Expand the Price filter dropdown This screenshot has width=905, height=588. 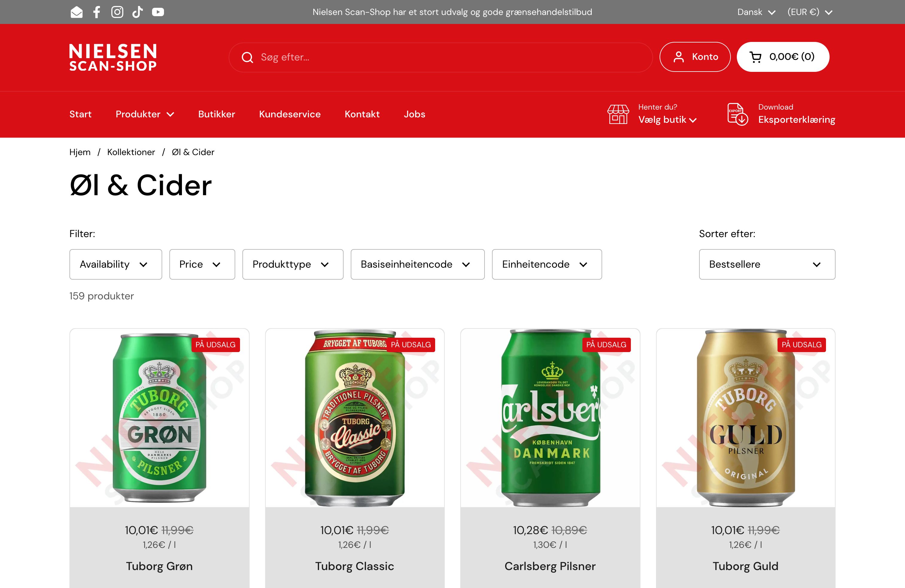[x=202, y=264]
